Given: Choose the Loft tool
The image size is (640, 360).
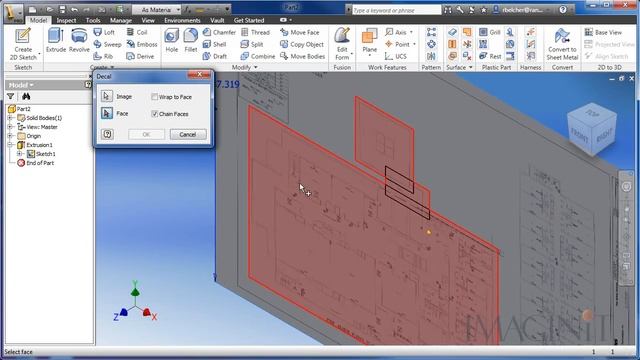Looking at the screenshot, I should 104,32.
